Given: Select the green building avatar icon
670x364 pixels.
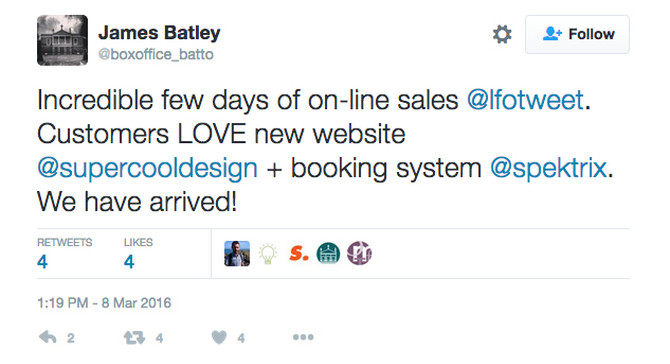Looking at the screenshot, I should point(328,253).
